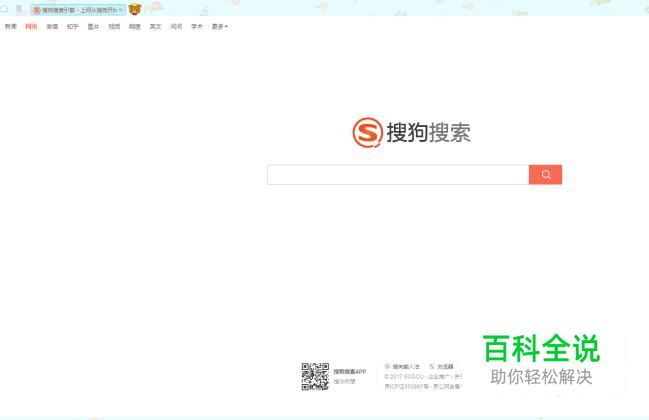This screenshot has width=649, height=420.
Task: Open the 问问 Q&A category
Action: point(176,26)
